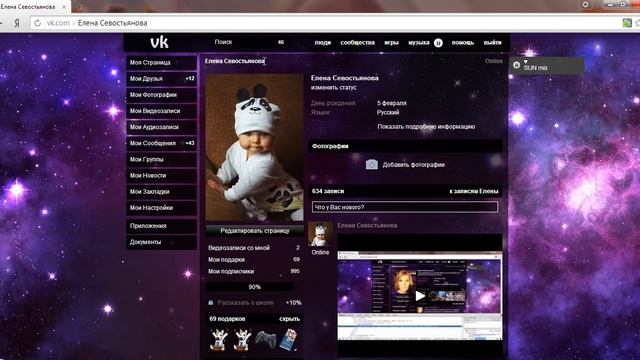Click музыка in top navigation
The image size is (640, 360).
419,42
